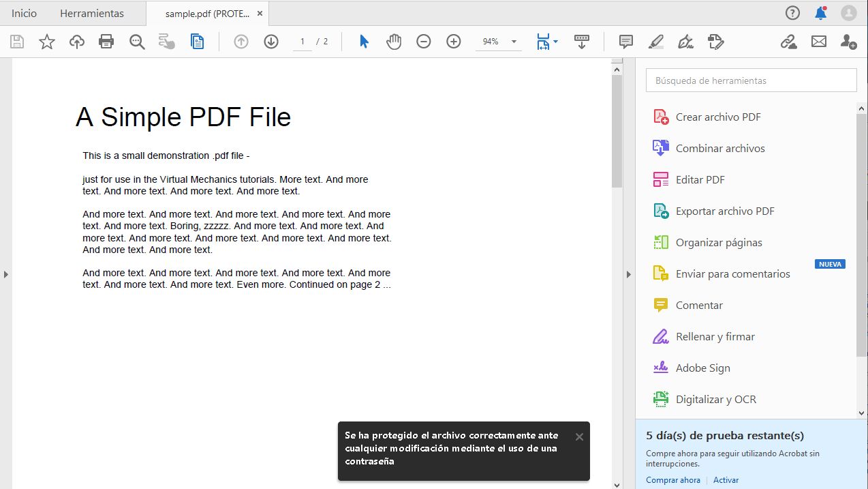Print the document with printer icon
This screenshot has height=489, width=868.
106,42
